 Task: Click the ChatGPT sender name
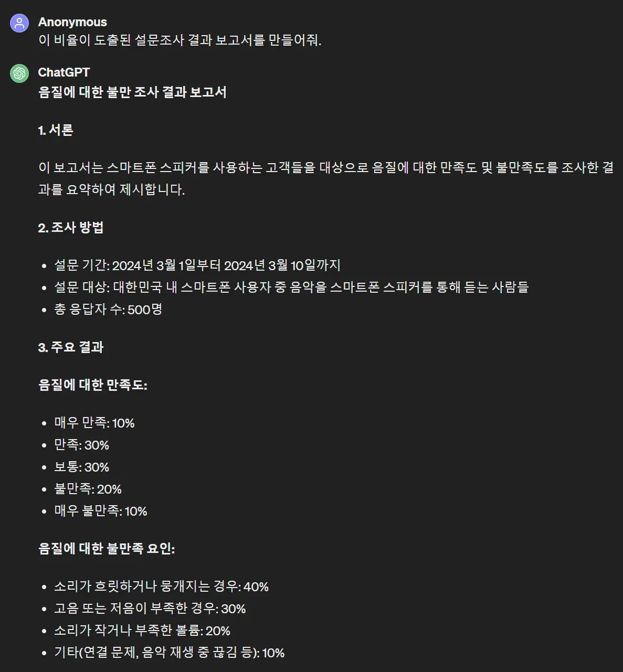tap(64, 72)
